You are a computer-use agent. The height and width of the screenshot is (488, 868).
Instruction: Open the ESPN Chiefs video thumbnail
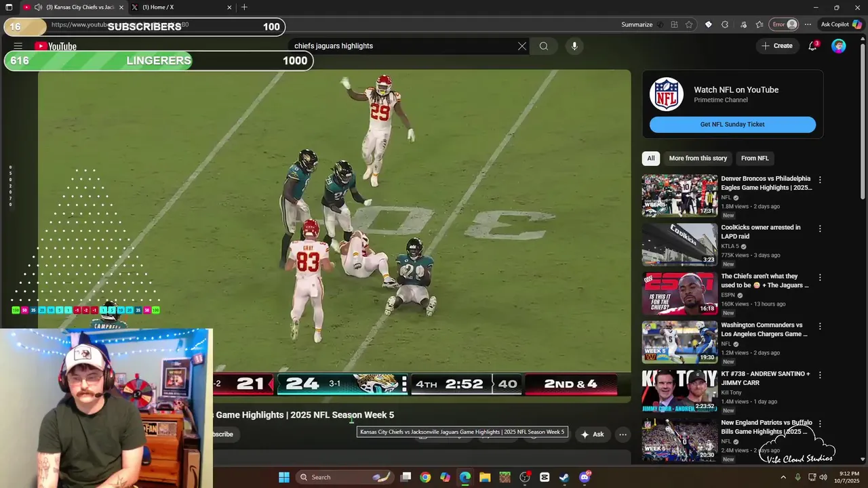(679, 293)
